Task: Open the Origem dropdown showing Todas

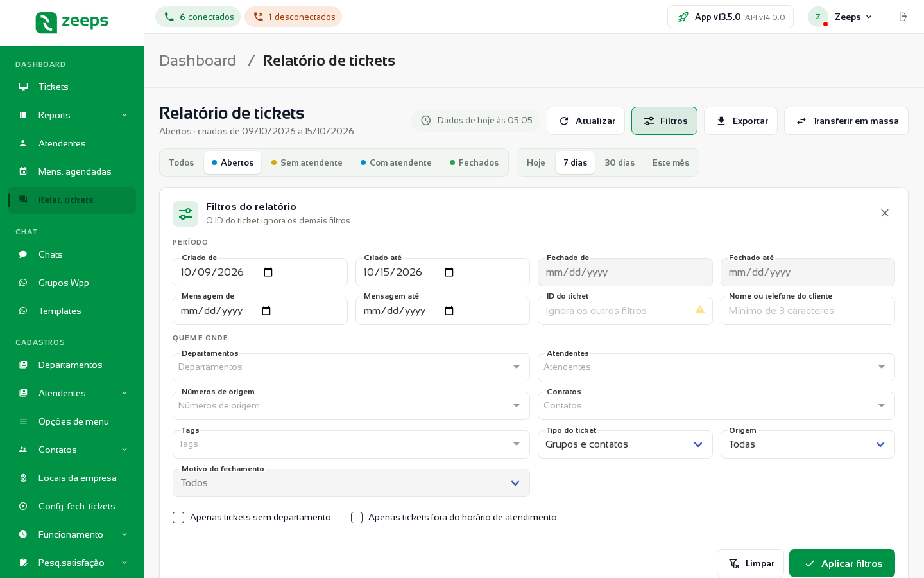Action: [x=807, y=444]
